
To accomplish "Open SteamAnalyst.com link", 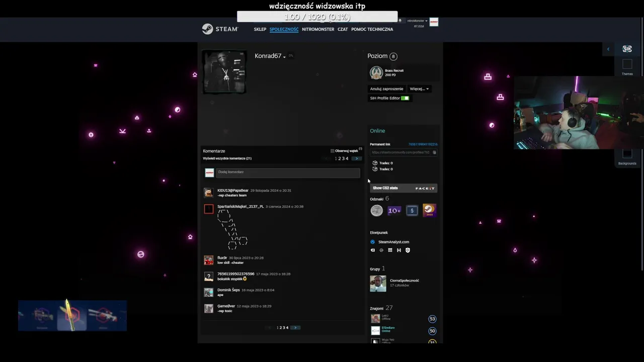I will [393, 242].
